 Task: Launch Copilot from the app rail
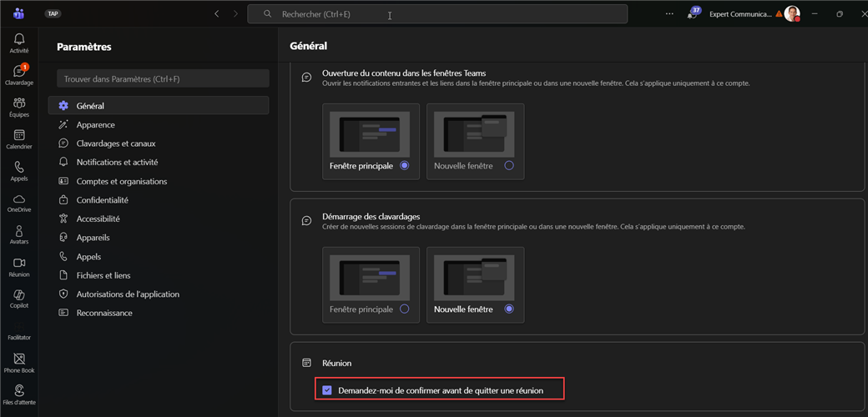point(18,298)
